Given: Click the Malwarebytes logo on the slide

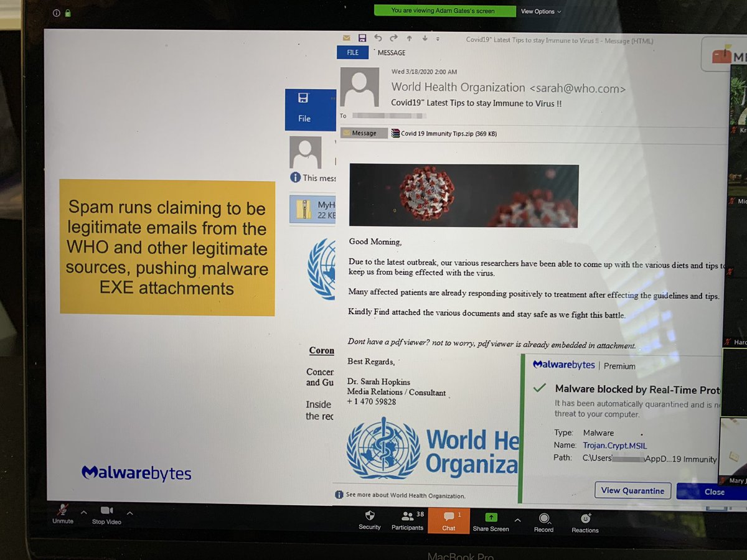Looking at the screenshot, I should coord(136,473).
